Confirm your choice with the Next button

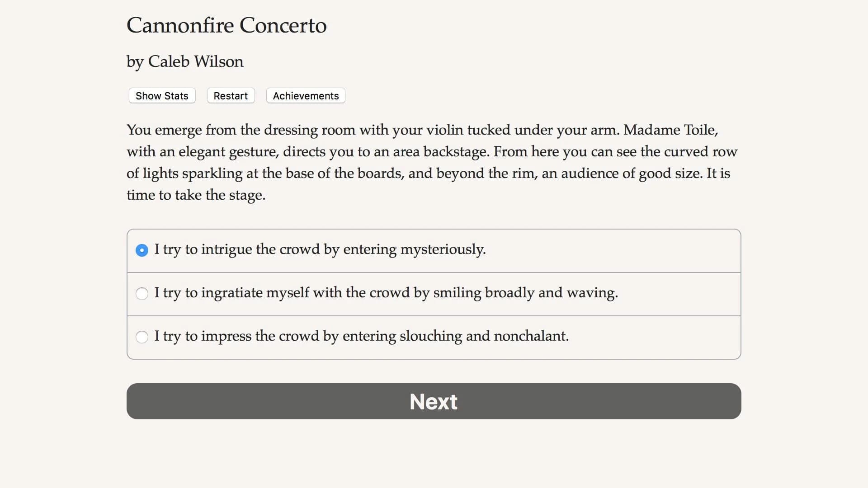(433, 401)
